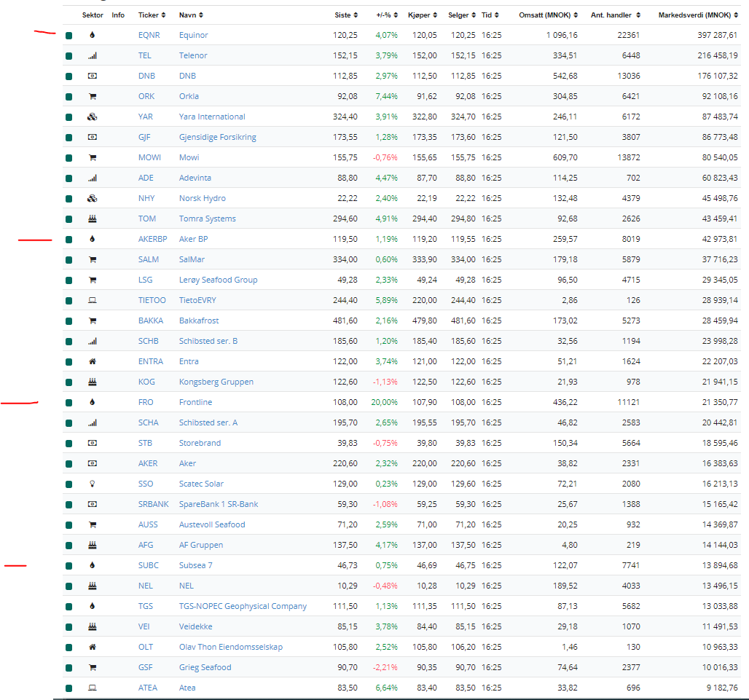The image size is (749, 700).
Task: Click the materials icon for Norsk Hydro
Action: coord(93,198)
